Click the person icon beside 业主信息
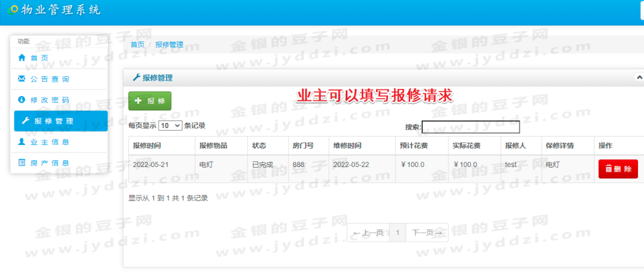The width and height of the screenshot is (644, 275). (22, 142)
